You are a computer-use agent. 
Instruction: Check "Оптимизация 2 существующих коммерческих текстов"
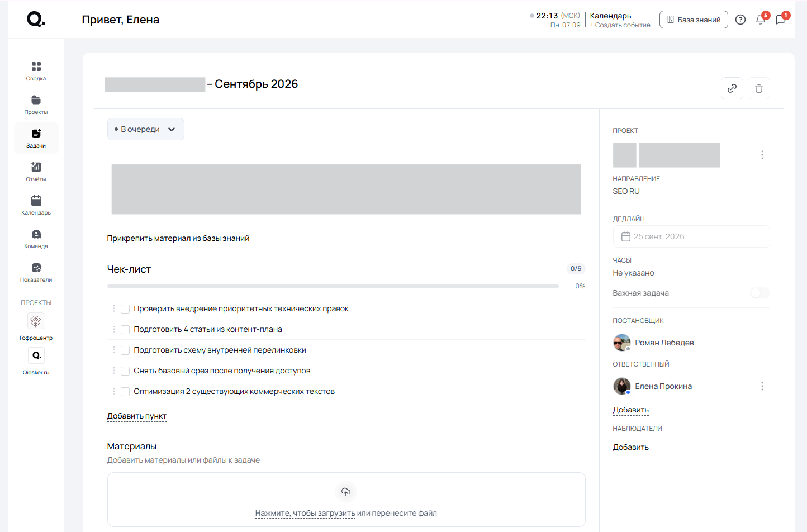click(125, 392)
